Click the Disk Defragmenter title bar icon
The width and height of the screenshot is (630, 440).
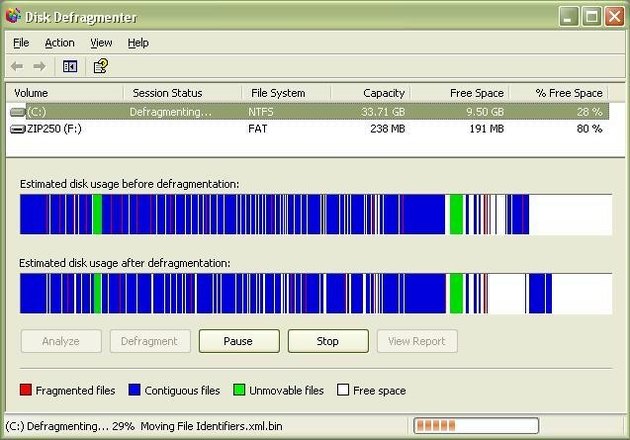(13, 15)
